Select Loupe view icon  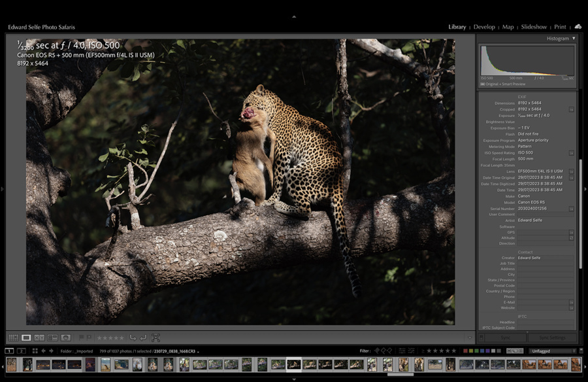click(26, 338)
